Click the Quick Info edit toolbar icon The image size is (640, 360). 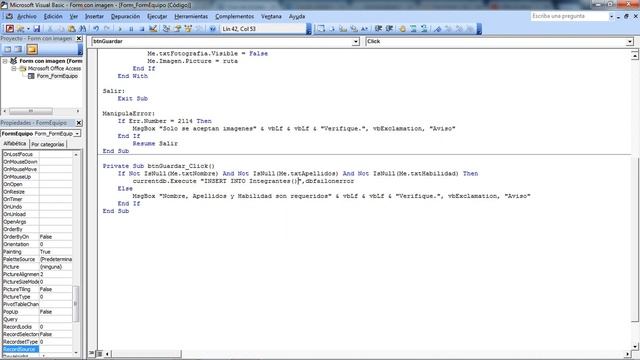(x=343, y=29)
